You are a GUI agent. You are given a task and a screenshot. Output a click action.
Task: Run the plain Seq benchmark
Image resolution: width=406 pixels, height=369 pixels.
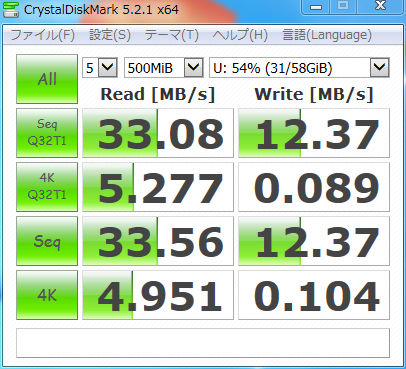click(47, 241)
